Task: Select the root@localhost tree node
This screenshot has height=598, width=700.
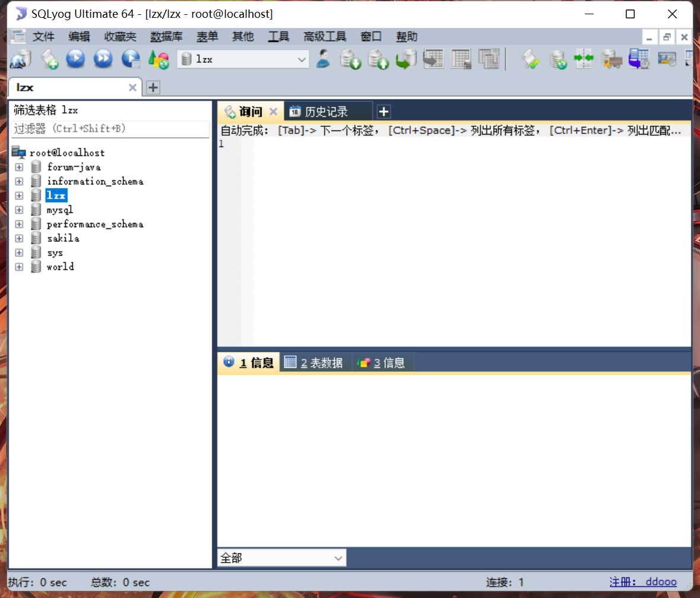Action: pyautogui.click(x=68, y=152)
